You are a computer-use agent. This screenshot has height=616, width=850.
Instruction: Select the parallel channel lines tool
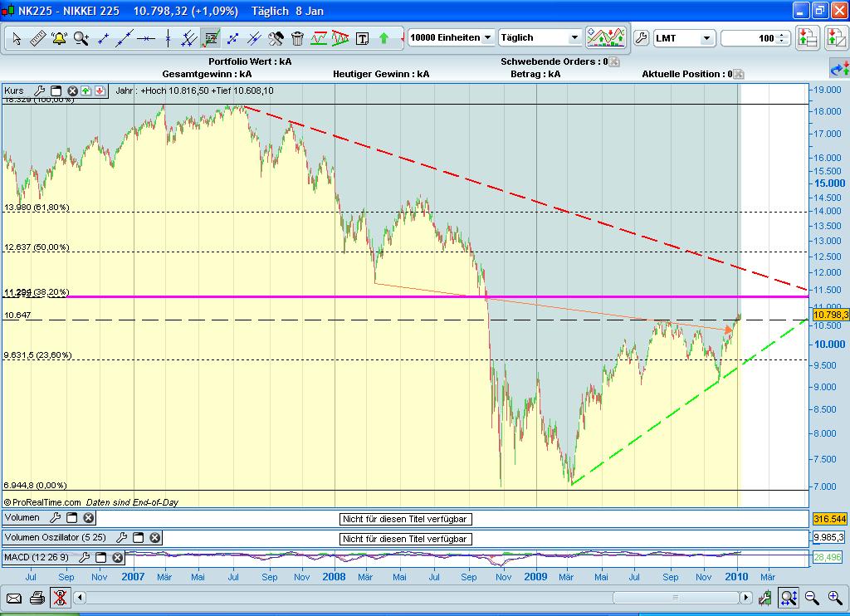pyautogui.click(x=188, y=38)
